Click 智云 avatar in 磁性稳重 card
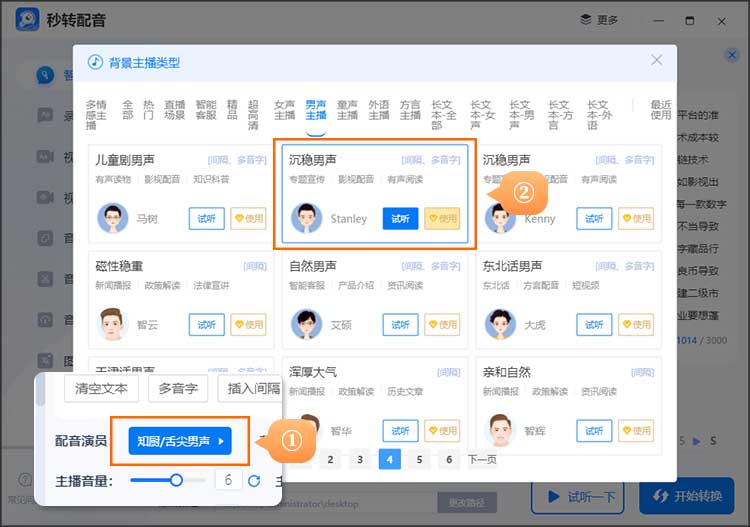Viewport: 750px width, 527px height. tap(113, 324)
